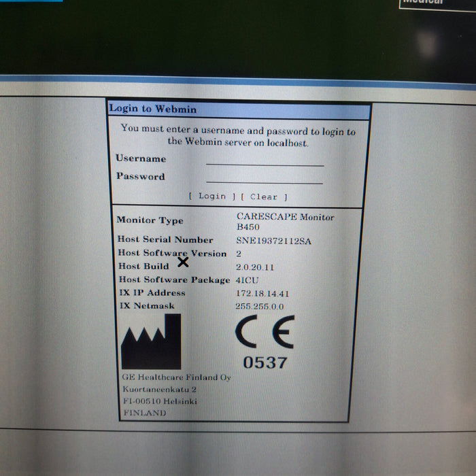Screen dimensions: 476x476
Task: Click the Username input field
Action: 265,160
